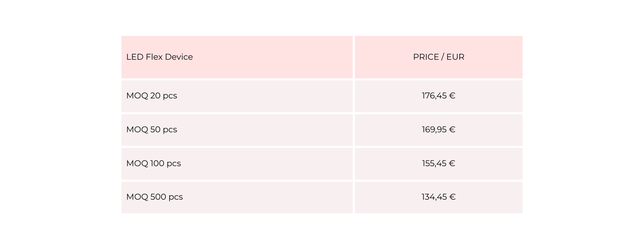This screenshot has width=644, height=242.
Task: Click the euro symbol after 176,45
Action: tap(452, 96)
